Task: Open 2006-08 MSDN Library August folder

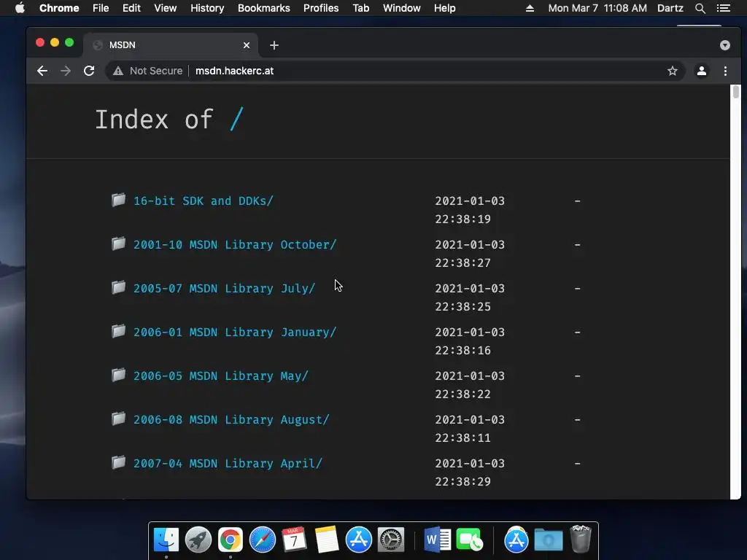Action: [231, 420]
